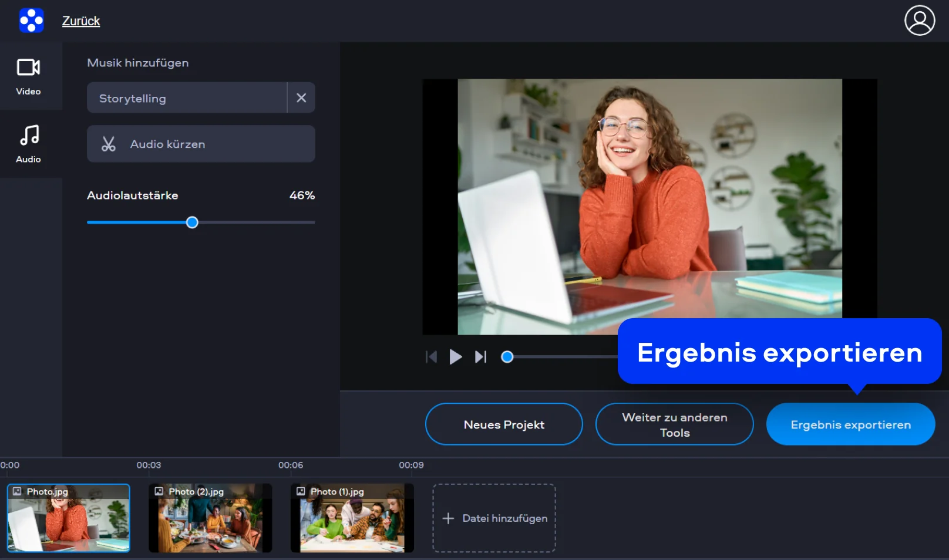Select the Photo (2).jpg timeline clip
Image resolution: width=949 pixels, height=560 pixels.
pos(210,518)
